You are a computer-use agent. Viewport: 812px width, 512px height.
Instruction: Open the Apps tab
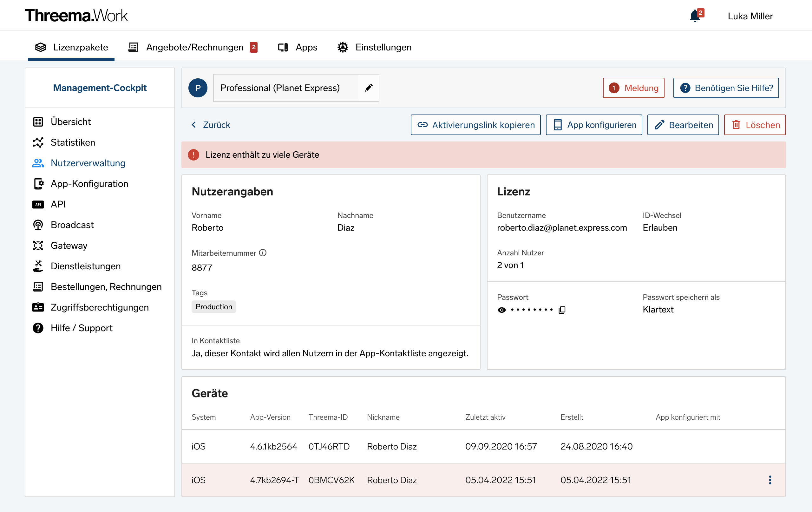pos(297,47)
